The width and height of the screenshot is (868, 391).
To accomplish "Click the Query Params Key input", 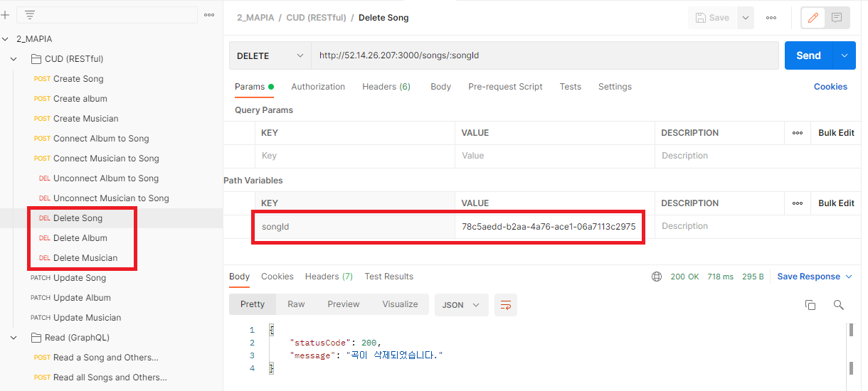I will [355, 156].
